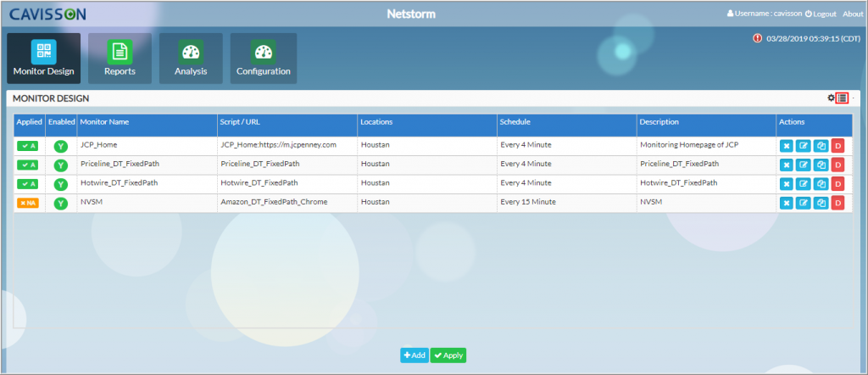868x375 pixels.
Task: Click the X remove icon for Hotwire_DT_FixedPath
Action: click(787, 184)
